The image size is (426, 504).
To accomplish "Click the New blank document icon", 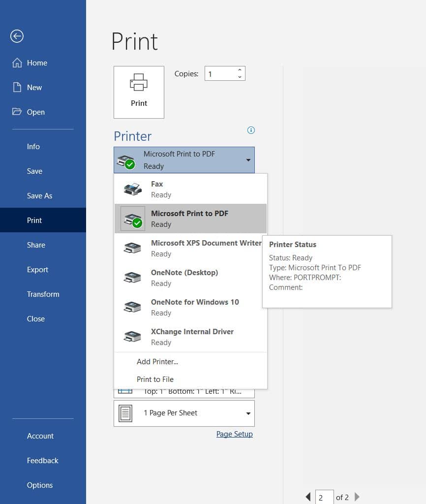I will 17,87.
